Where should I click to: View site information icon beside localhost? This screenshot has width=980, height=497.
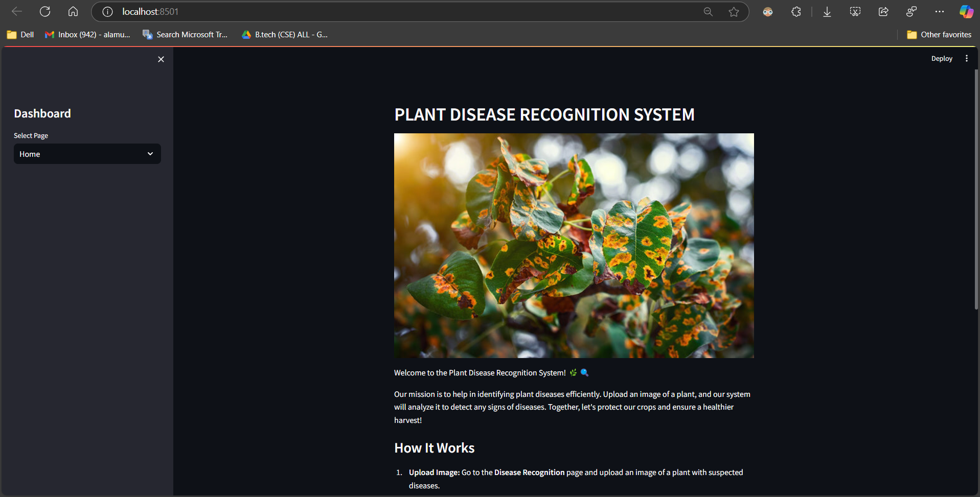[x=107, y=12]
